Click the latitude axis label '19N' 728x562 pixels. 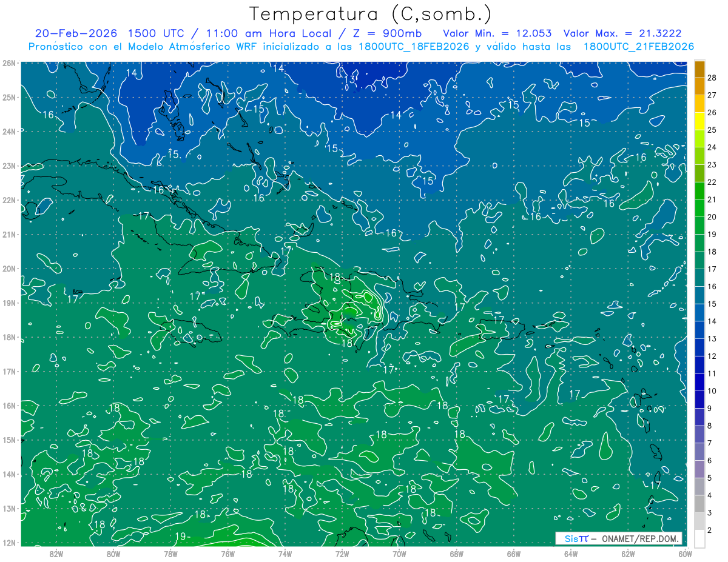point(9,303)
